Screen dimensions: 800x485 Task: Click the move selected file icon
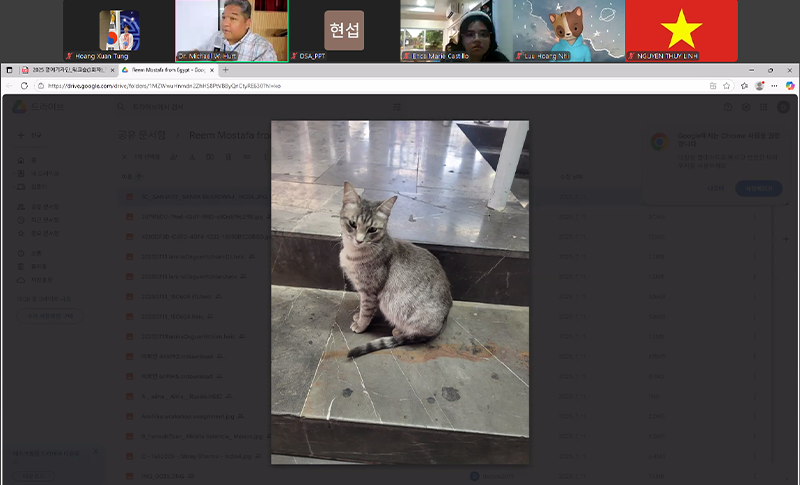(210, 157)
